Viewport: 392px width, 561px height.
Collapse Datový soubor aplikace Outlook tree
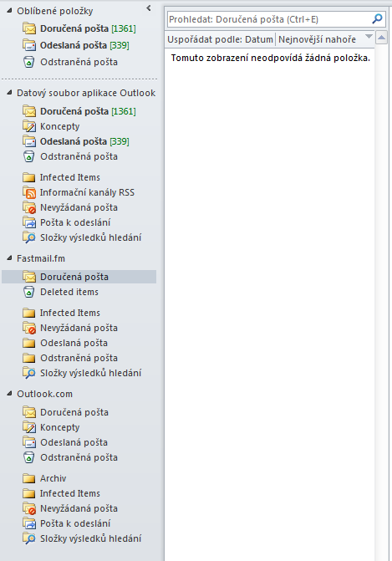pyautogui.click(x=10, y=93)
